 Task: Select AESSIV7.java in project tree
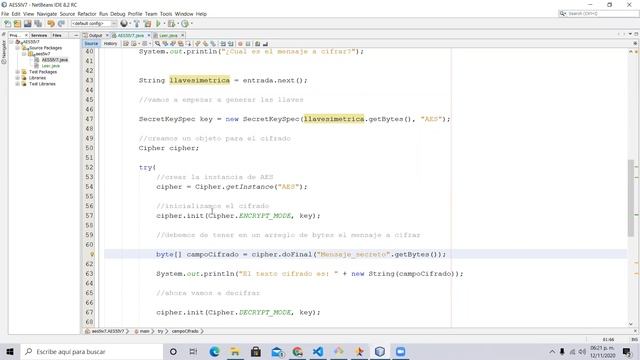tap(55, 60)
